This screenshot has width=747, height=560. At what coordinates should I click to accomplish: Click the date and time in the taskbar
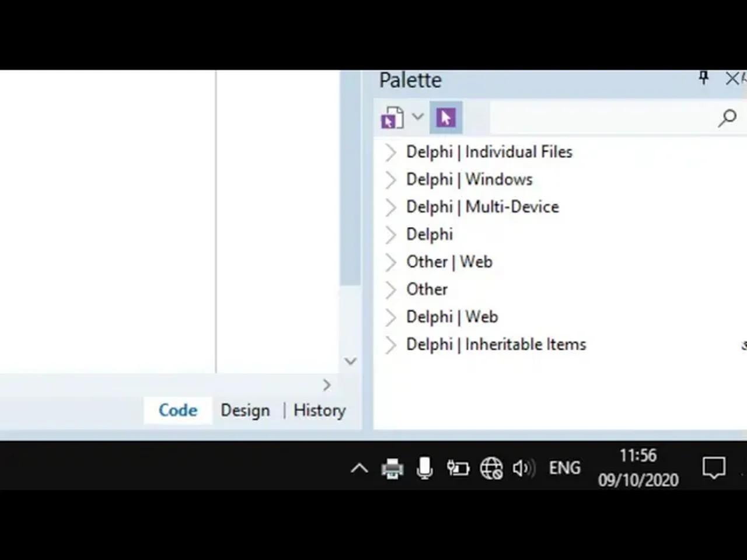click(x=638, y=467)
